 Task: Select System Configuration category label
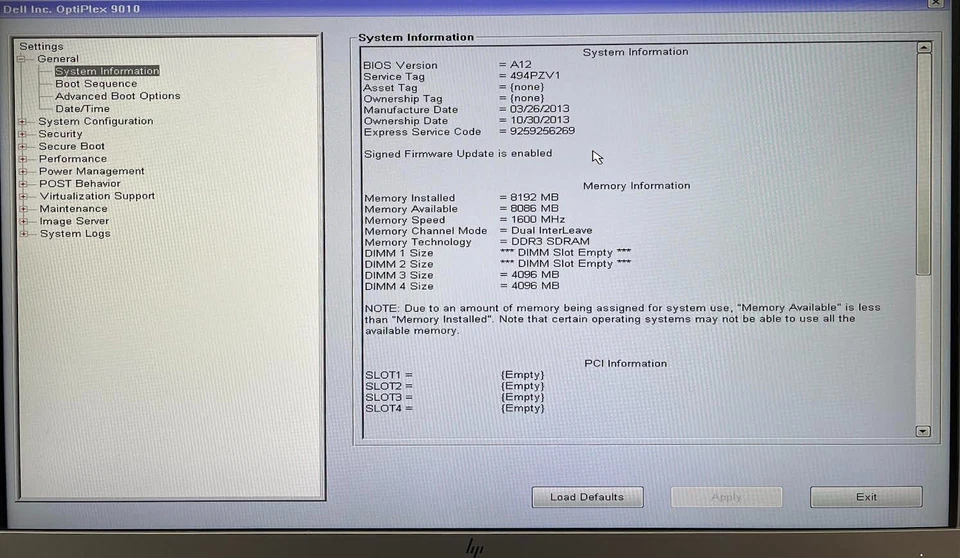click(96, 121)
